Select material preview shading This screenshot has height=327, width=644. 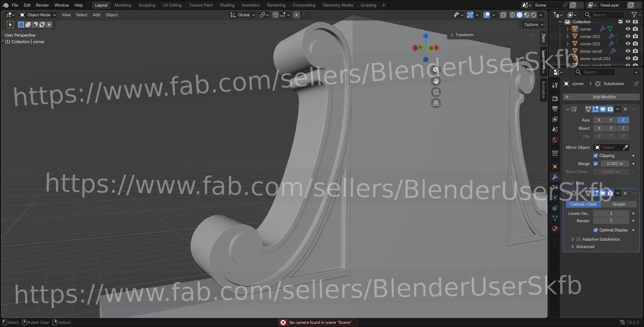tap(526, 15)
